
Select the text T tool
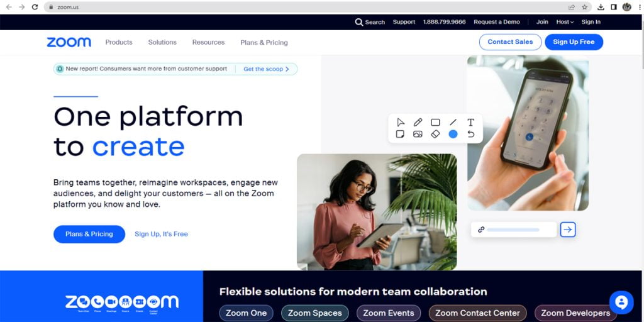pyautogui.click(x=470, y=123)
